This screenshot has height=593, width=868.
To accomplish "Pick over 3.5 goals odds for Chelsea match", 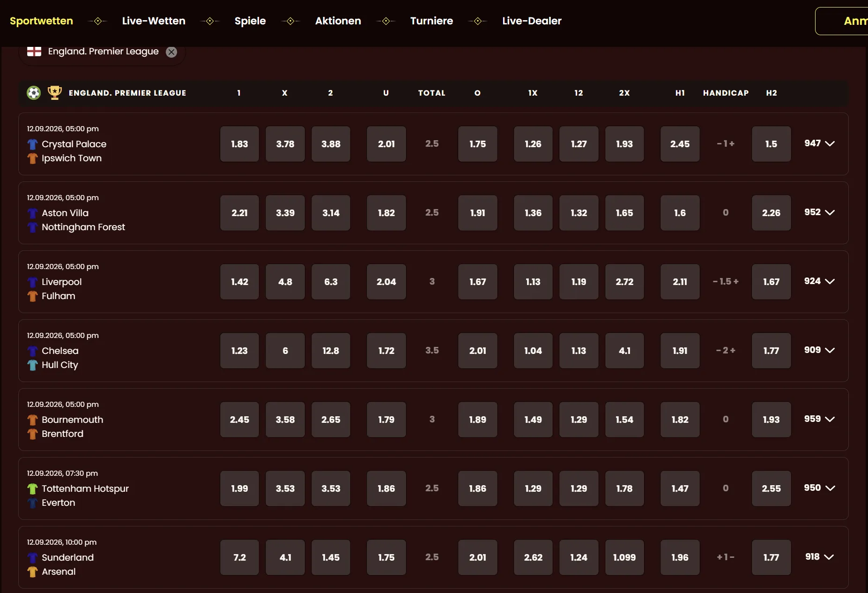I will 478,351.
